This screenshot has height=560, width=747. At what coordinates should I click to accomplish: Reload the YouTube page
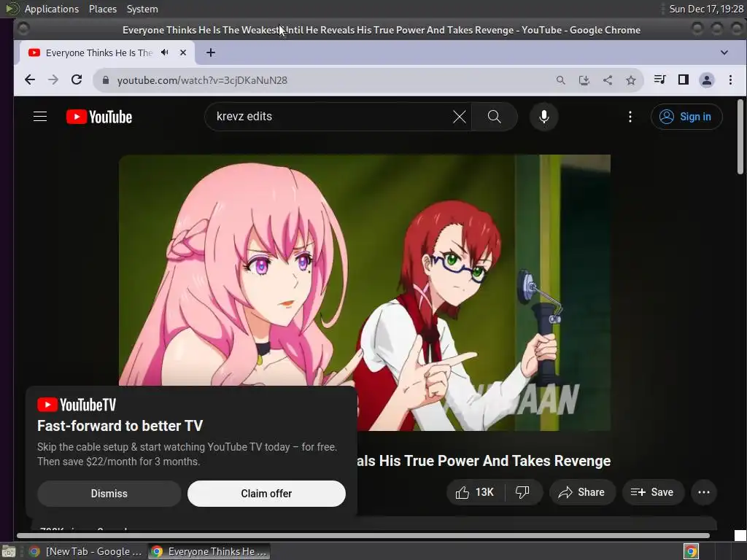(x=77, y=80)
